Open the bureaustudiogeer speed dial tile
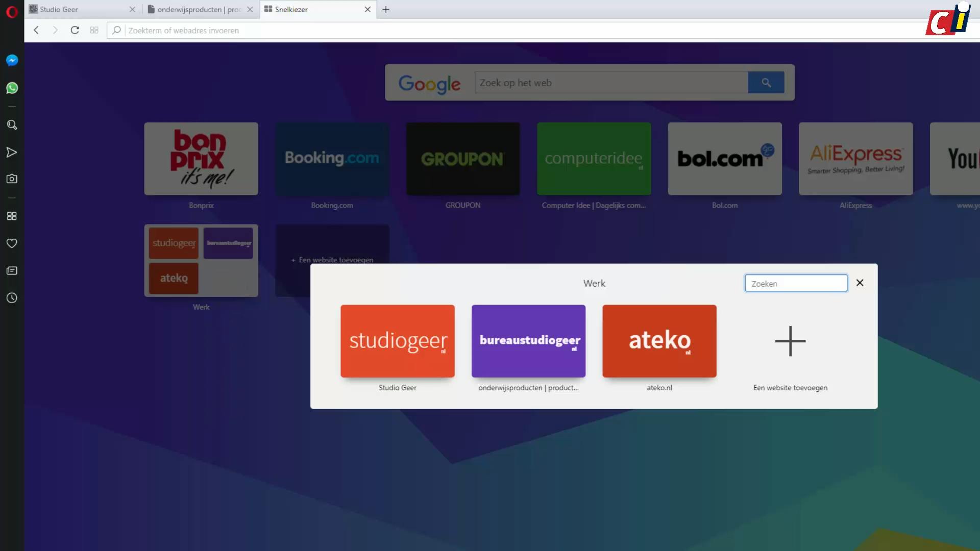 click(x=528, y=341)
